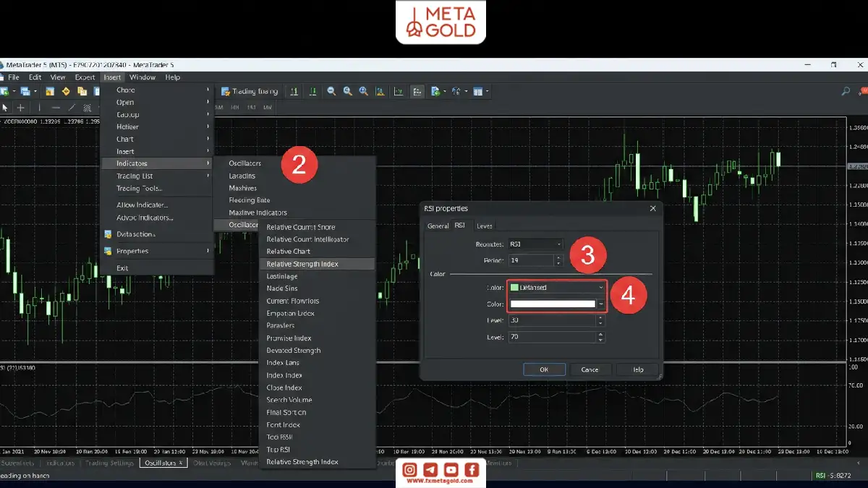Screen dimensions: 868x488
Task: Click the stepper for Level 70
Action: (x=600, y=337)
